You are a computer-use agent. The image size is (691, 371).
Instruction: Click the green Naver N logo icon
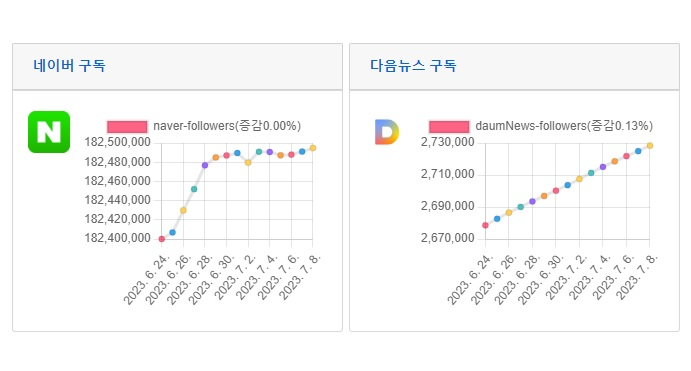(49, 132)
